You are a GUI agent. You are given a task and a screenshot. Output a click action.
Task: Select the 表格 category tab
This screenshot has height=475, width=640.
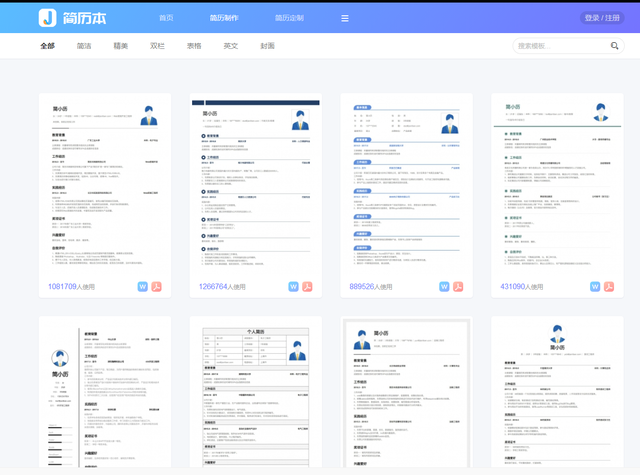coord(194,46)
